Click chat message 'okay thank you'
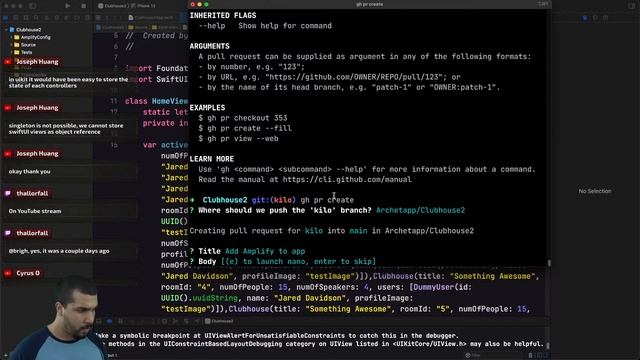The image size is (640, 360). pyautogui.click(x=29, y=171)
